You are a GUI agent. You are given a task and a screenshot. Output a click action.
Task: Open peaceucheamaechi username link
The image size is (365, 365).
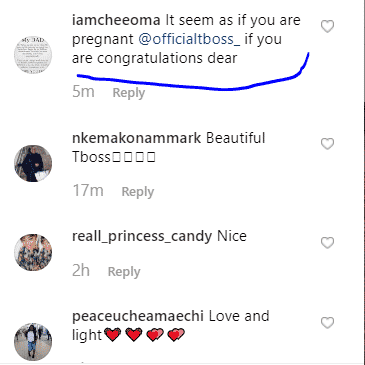138,316
